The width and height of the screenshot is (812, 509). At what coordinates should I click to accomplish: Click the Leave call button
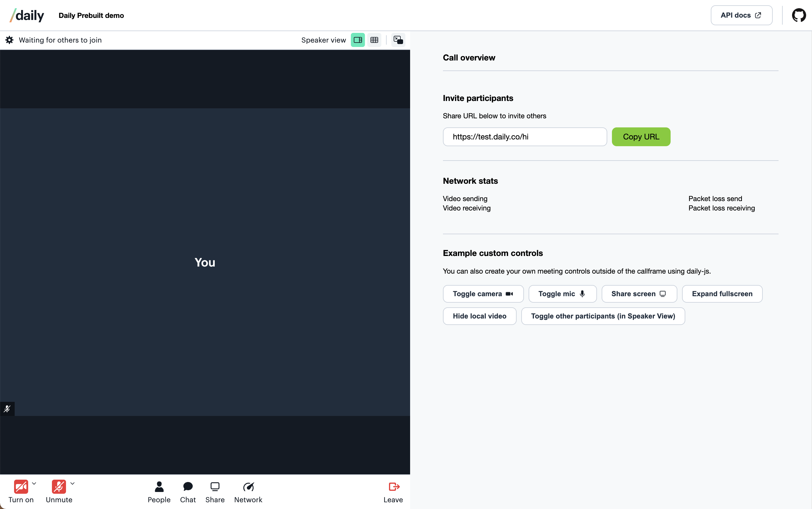[x=393, y=492]
